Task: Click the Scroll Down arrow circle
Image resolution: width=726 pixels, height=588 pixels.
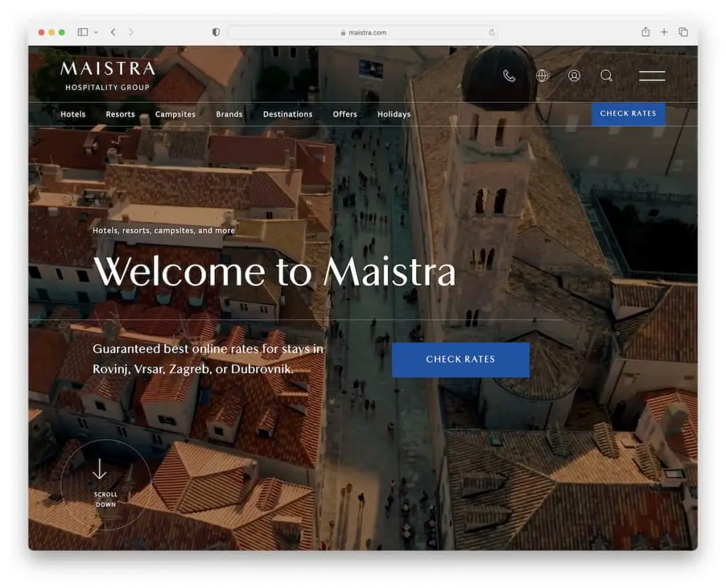Action: point(106,484)
